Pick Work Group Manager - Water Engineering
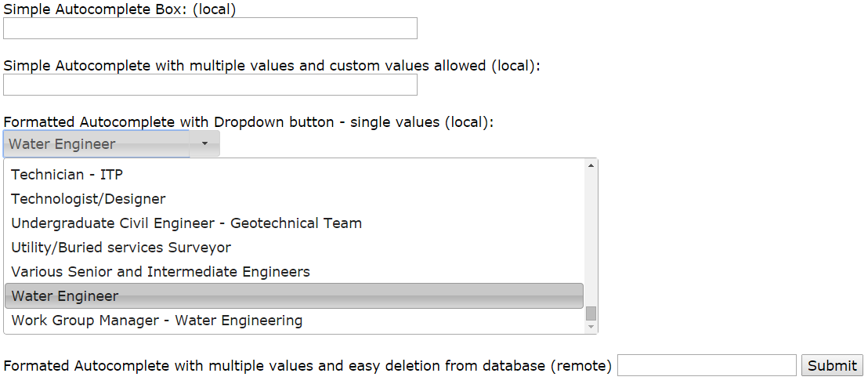 [157, 321]
